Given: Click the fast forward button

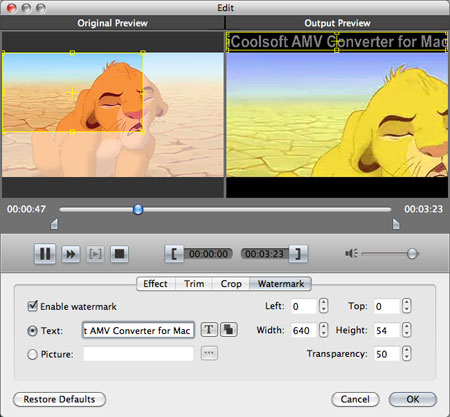Looking at the screenshot, I should click(71, 254).
